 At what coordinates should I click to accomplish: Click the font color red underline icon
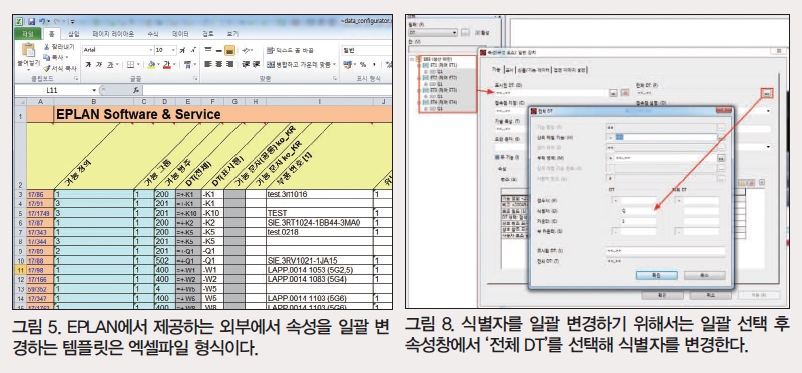pos(167,64)
